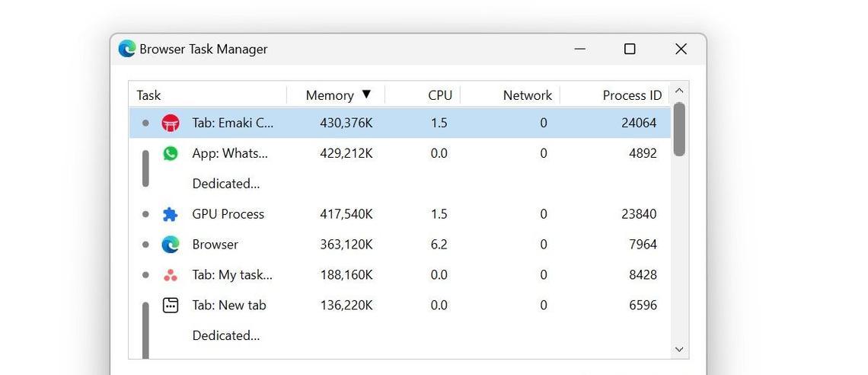Click the green WhatsApp app icon
868x375 pixels.
click(171, 153)
